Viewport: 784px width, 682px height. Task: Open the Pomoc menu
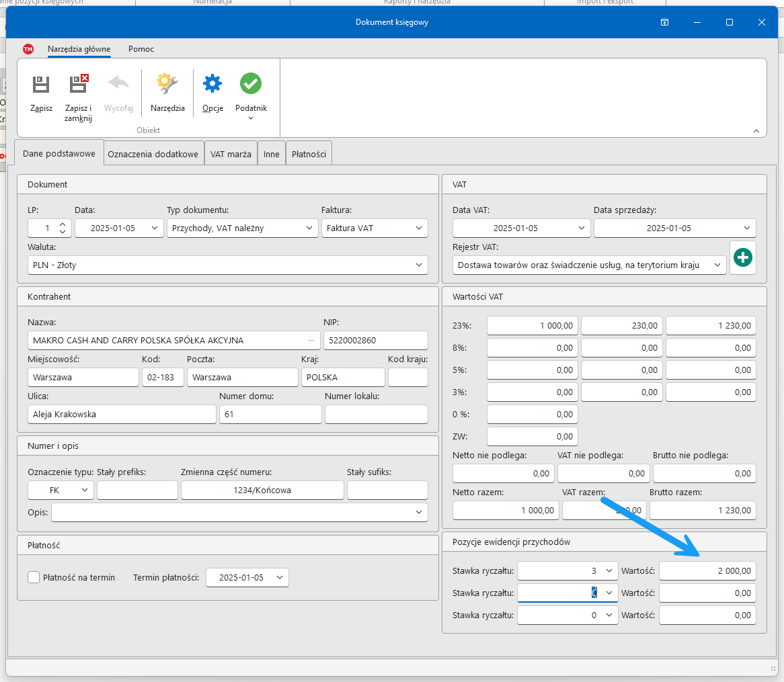(141, 49)
